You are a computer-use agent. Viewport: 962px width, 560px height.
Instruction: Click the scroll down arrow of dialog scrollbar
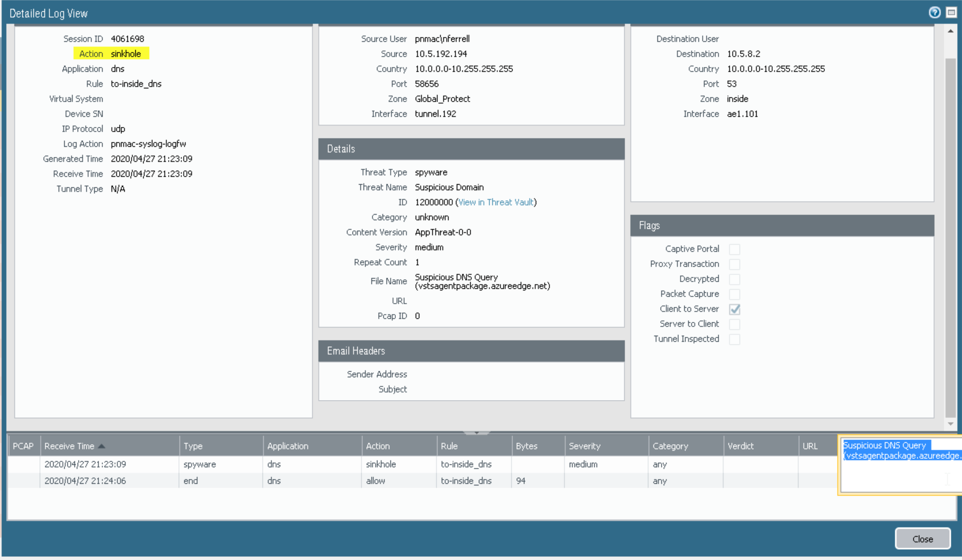click(950, 424)
